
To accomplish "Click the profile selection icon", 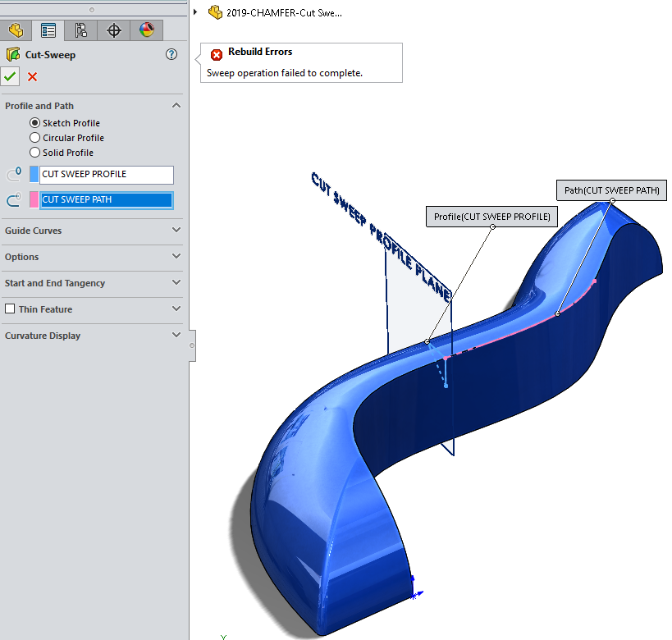I will pos(14,174).
